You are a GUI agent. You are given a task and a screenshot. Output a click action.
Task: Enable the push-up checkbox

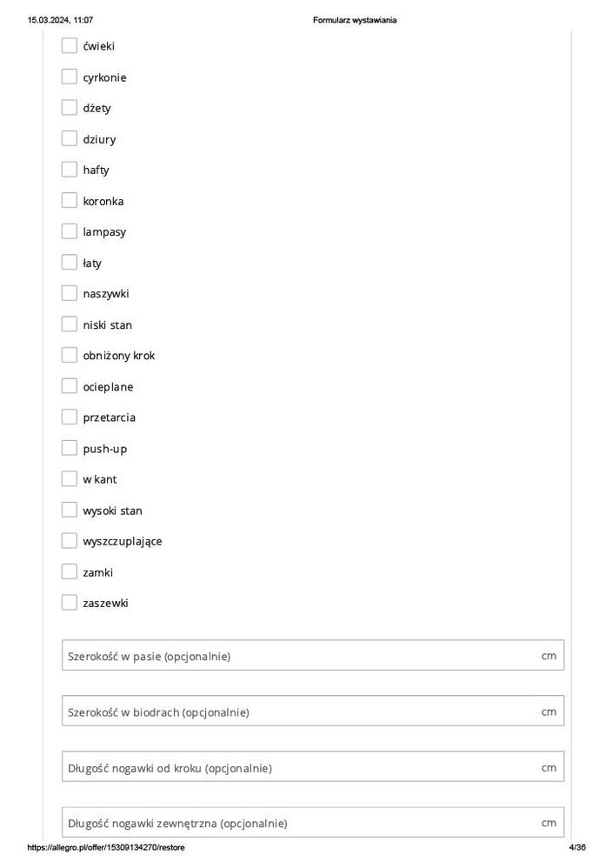[x=70, y=448]
